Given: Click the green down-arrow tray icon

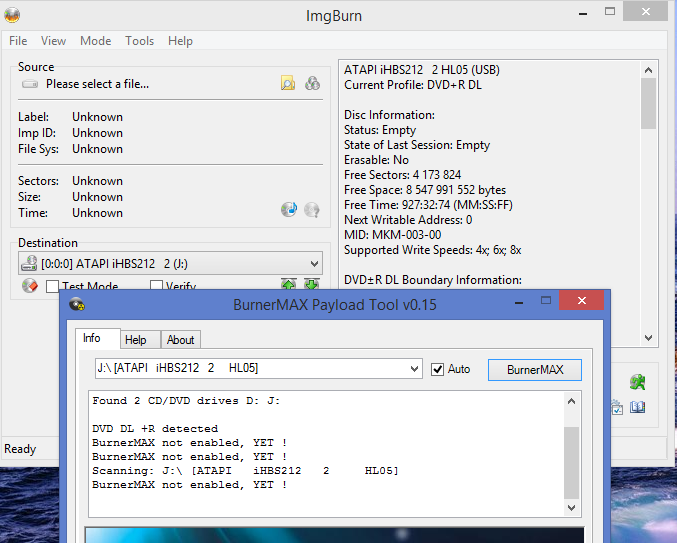Looking at the screenshot, I should coord(312,284).
